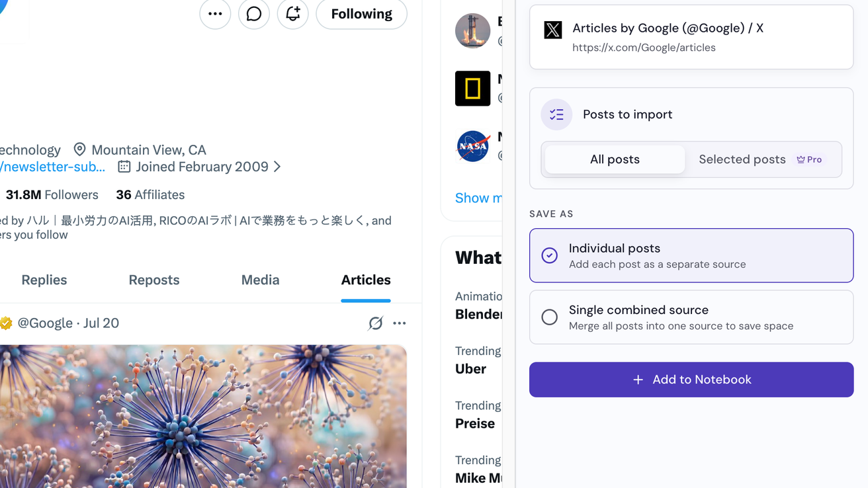This screenshot has height=488, width=868.
Task: Open the molecule article image
Action: 203,417
